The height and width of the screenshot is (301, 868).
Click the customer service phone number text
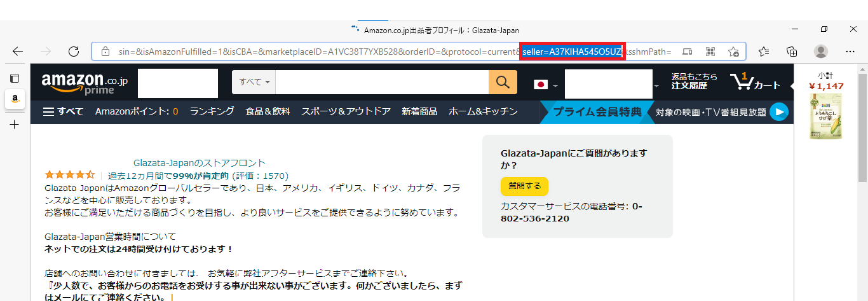(572, 213)
